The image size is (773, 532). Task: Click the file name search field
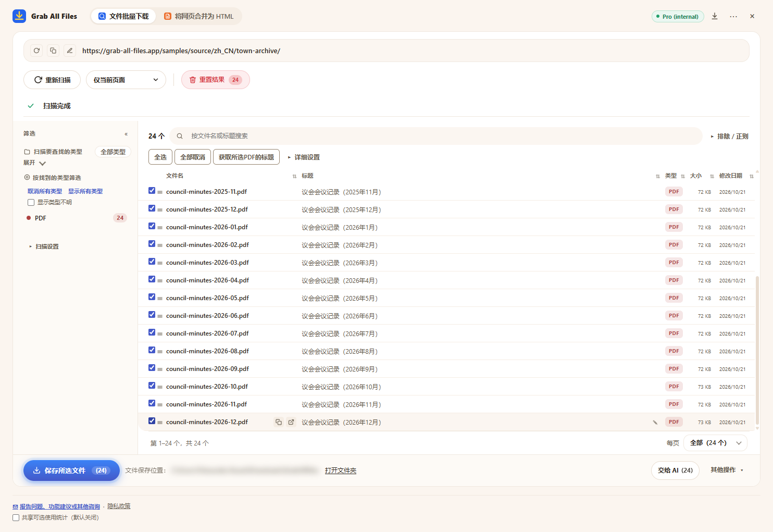tap(436, 136)
